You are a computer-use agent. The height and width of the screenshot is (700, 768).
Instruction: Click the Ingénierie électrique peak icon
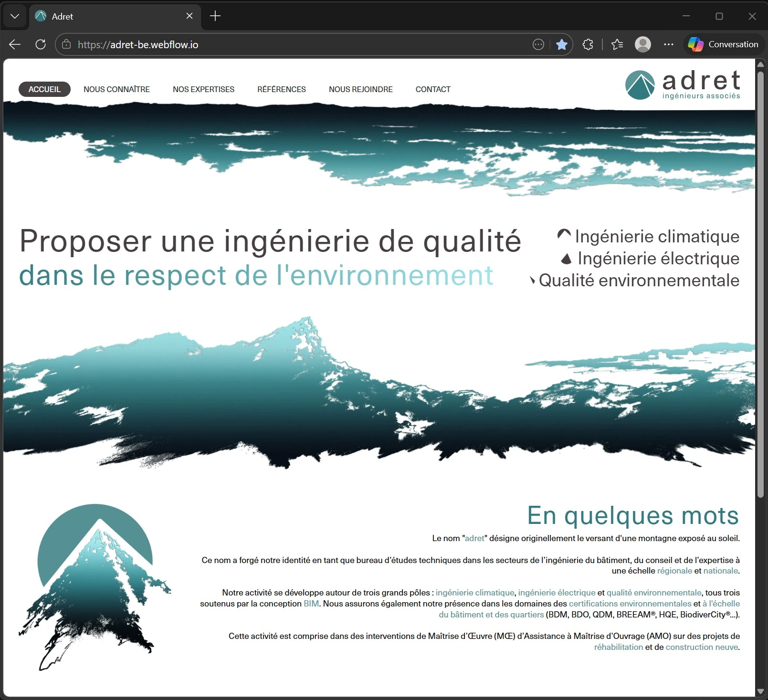point(567,258)
